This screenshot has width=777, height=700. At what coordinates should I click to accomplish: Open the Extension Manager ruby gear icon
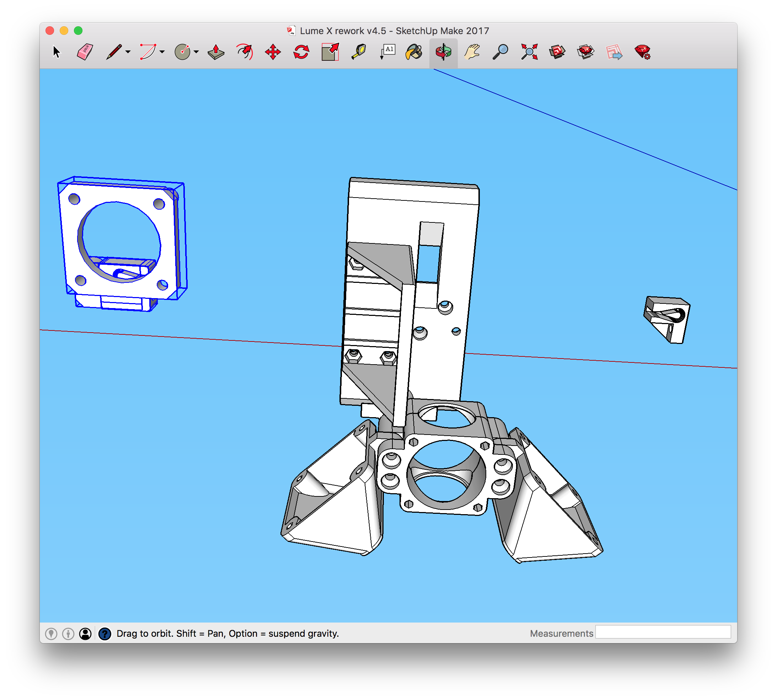tap(643, 52)
